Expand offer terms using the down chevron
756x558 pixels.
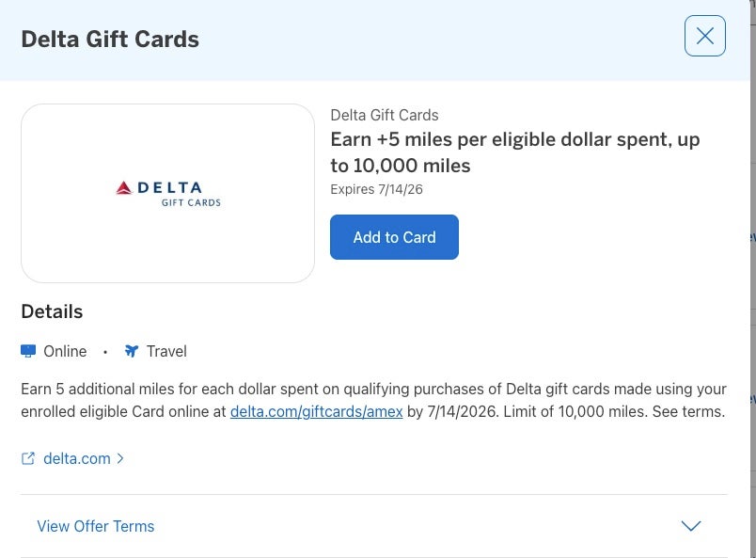coord(690,526)
